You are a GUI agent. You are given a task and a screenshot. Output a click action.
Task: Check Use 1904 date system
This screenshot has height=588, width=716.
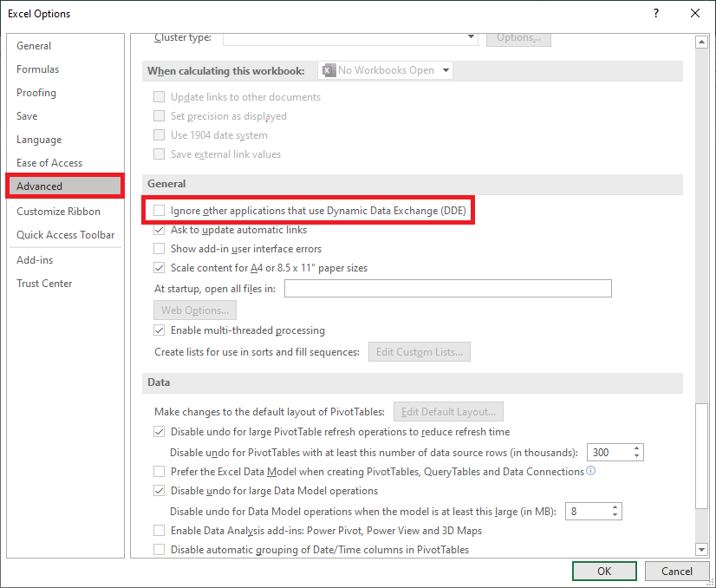click(x=159, y=135)
